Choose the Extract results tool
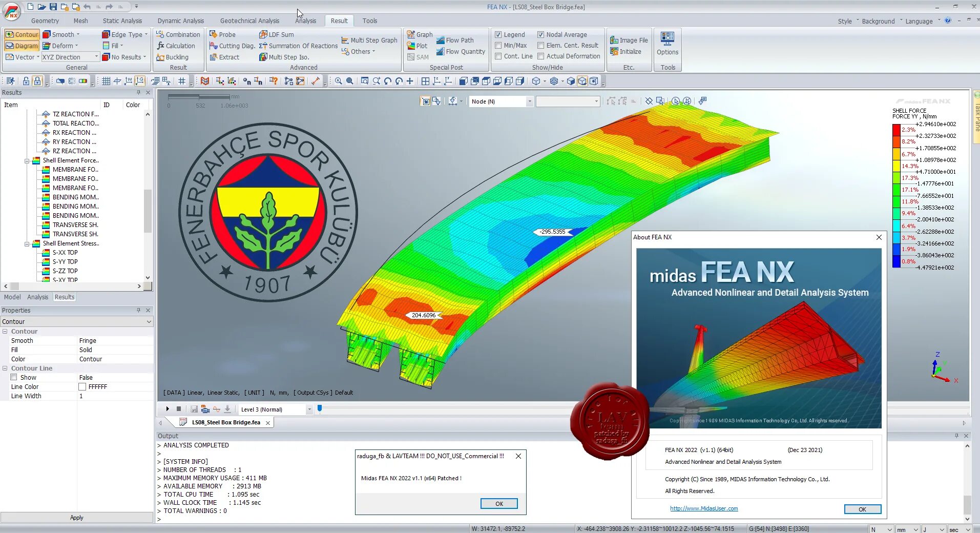The width and height of the screenshot is (980, 533). [x=224, y=57]
